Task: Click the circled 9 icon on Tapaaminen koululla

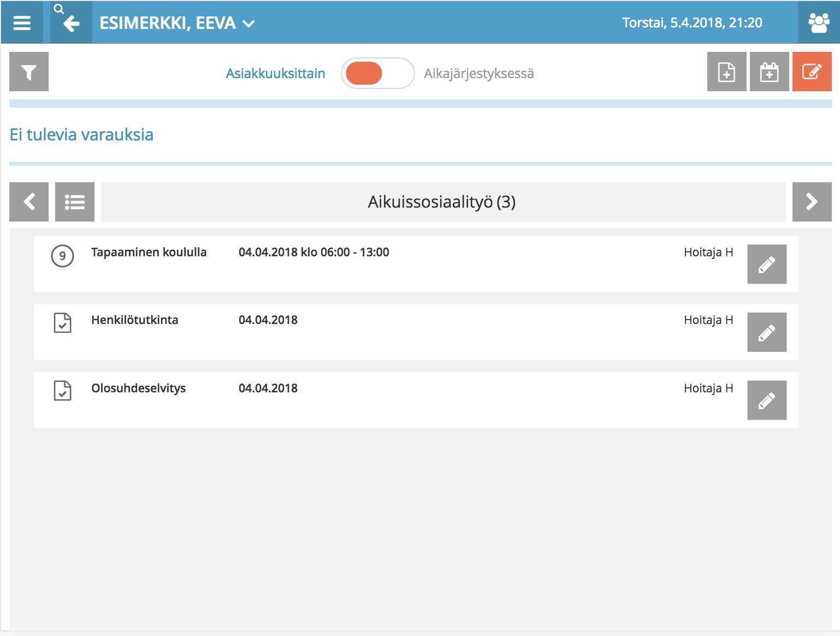Action: (x=62, y=256)
